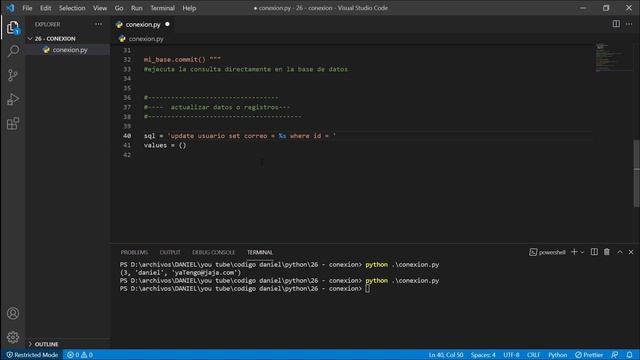
Task: Click the terminal input prompt
Action: coord(367,289)
